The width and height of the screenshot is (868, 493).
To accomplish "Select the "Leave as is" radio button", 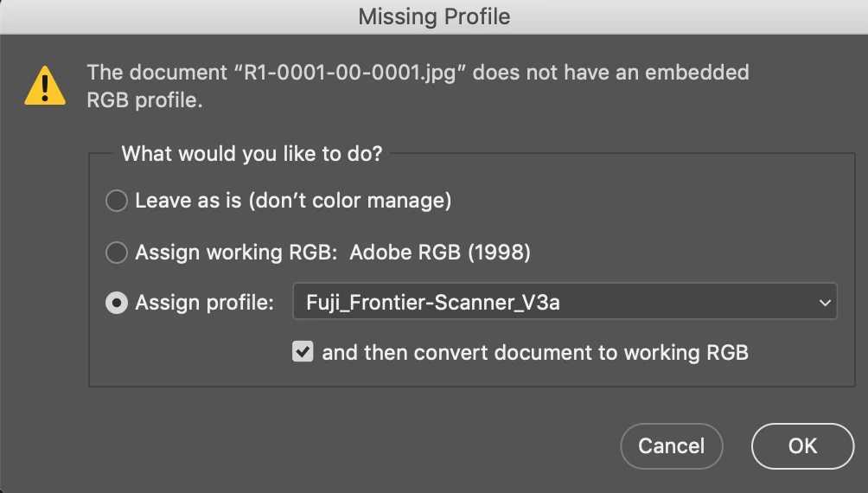I will [116, 202].
